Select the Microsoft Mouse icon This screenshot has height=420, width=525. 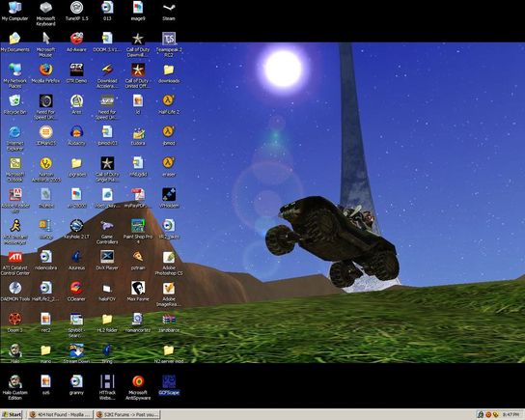pyautogui.click(x=45, y=44)
